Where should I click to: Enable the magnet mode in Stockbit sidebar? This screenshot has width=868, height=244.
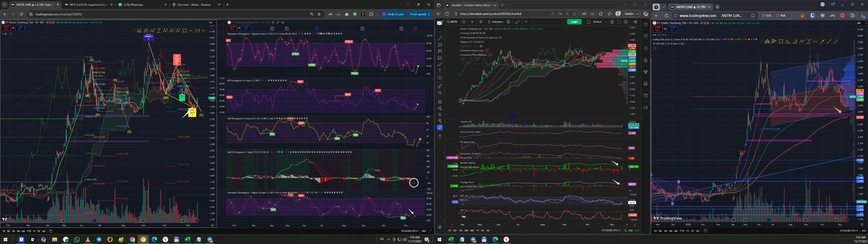pyautogui.click(x=440, y=101)
